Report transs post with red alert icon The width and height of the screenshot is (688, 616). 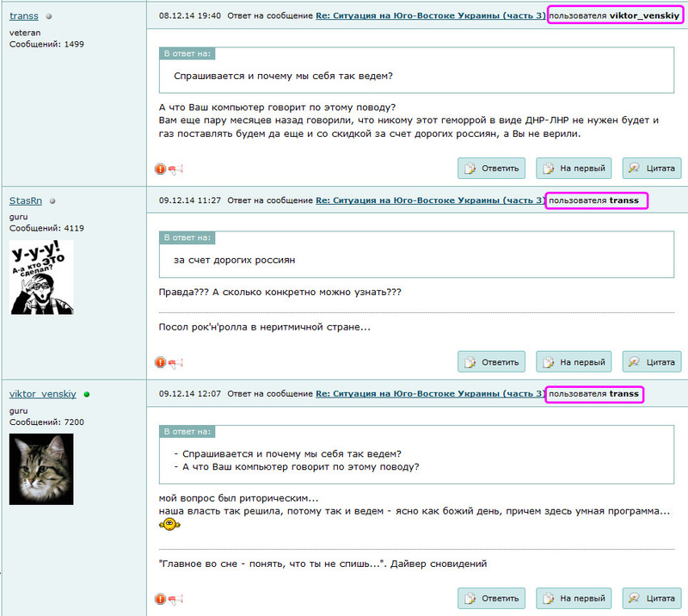coord(161,169)
